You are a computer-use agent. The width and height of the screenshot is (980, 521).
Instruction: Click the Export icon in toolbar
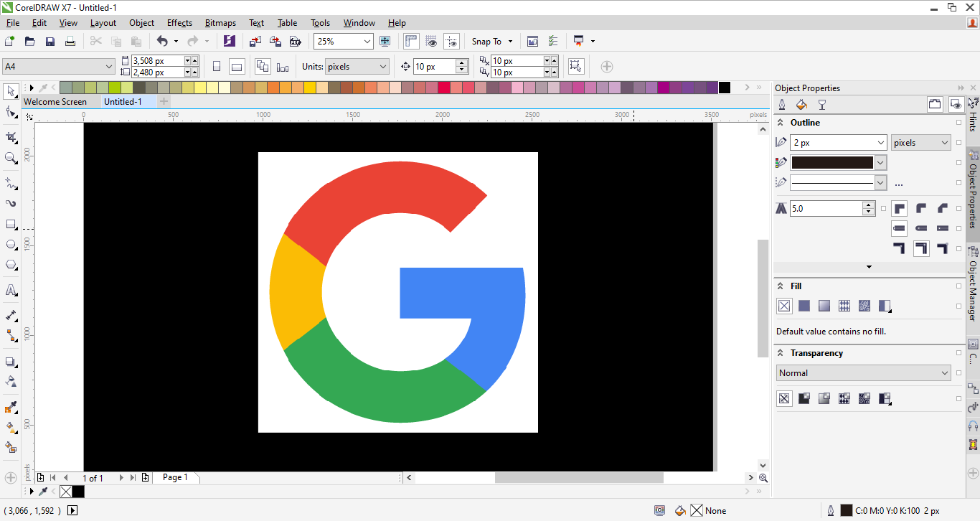[x=275, y=42]
